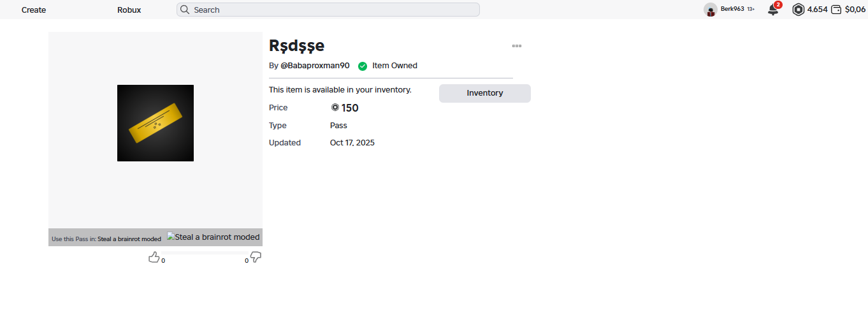Open the @Babaproxman90 creator profile link
This screenshot has height=310, width=868.
click(315, 66)
